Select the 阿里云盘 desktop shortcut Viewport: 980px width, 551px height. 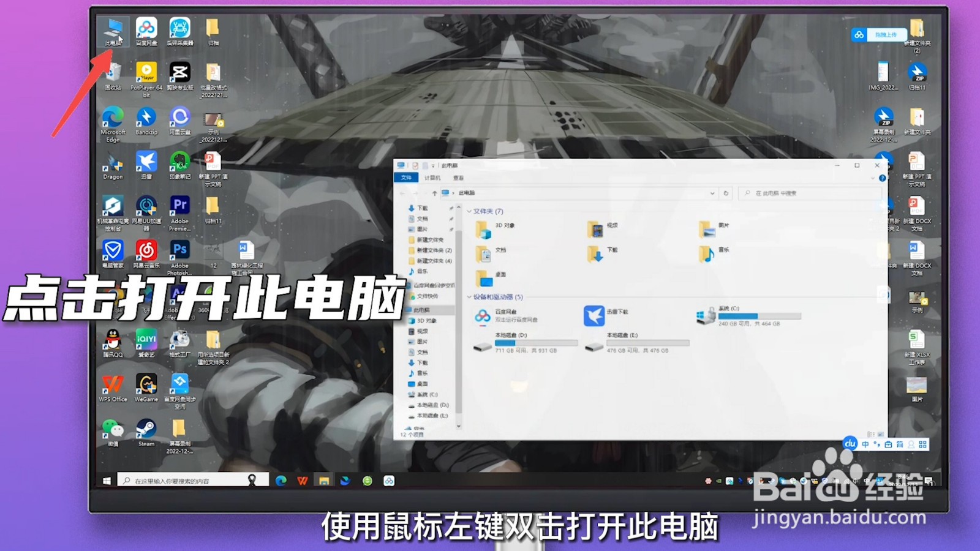click(179, 121)
